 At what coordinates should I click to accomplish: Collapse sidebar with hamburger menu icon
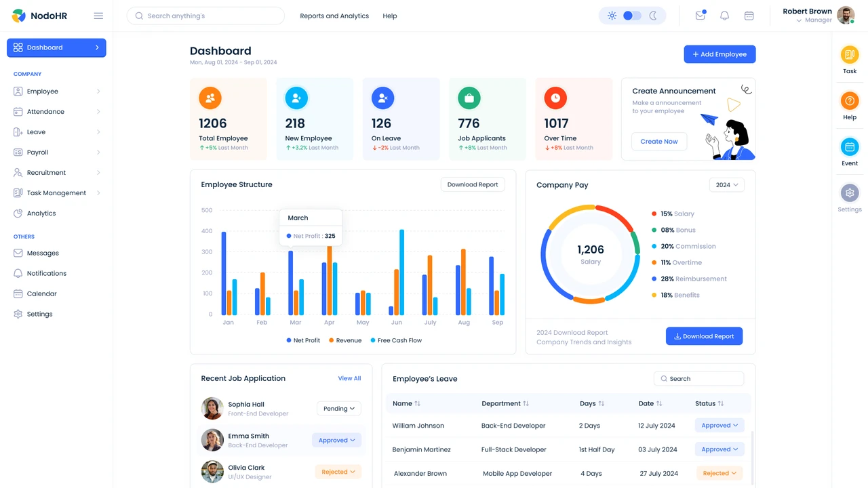pyautogui.click(x=98, y=16)
